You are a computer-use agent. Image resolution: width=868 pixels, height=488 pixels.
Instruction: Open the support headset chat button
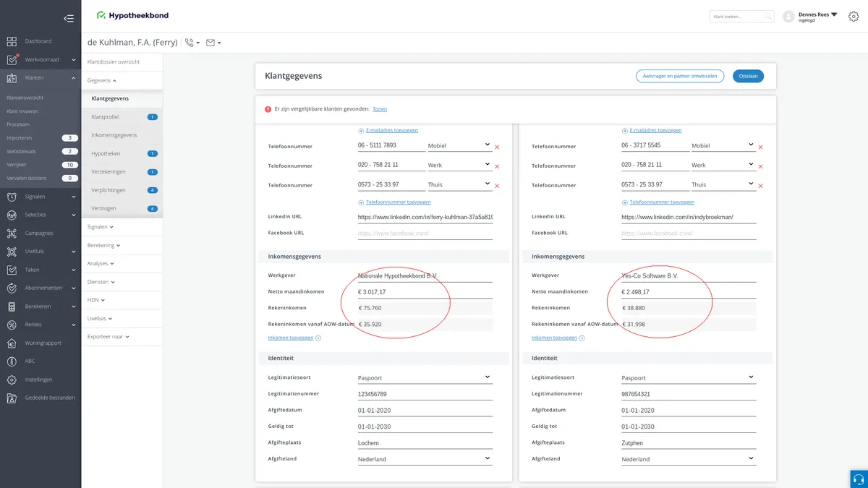[x=859, y=479]
